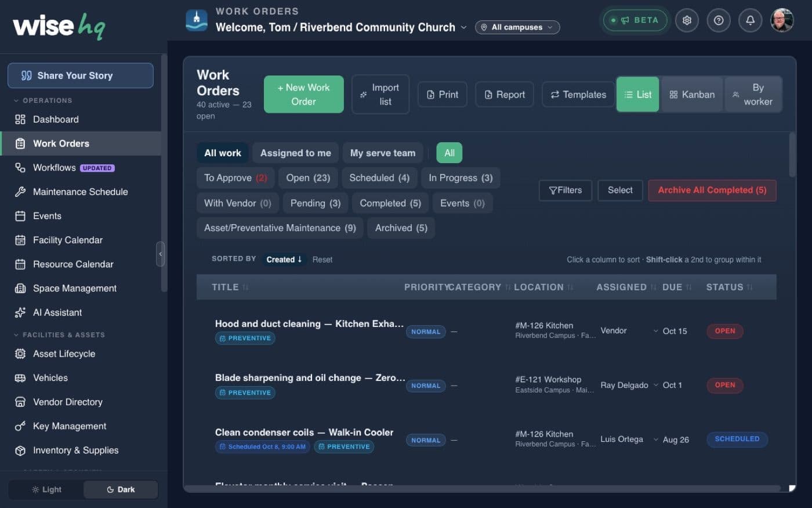Click the Dashboard sidebar icon
812x508 pixels.
(20, 120)
